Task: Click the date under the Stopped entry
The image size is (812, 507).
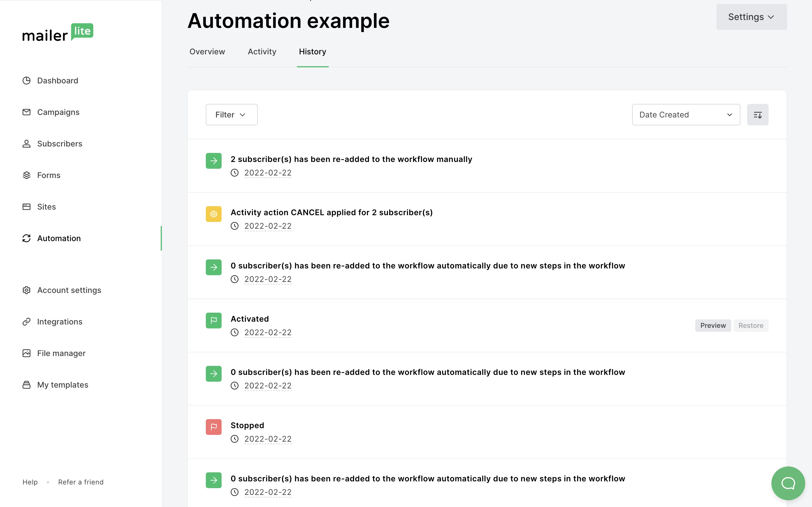Action: tap(267, 439)
